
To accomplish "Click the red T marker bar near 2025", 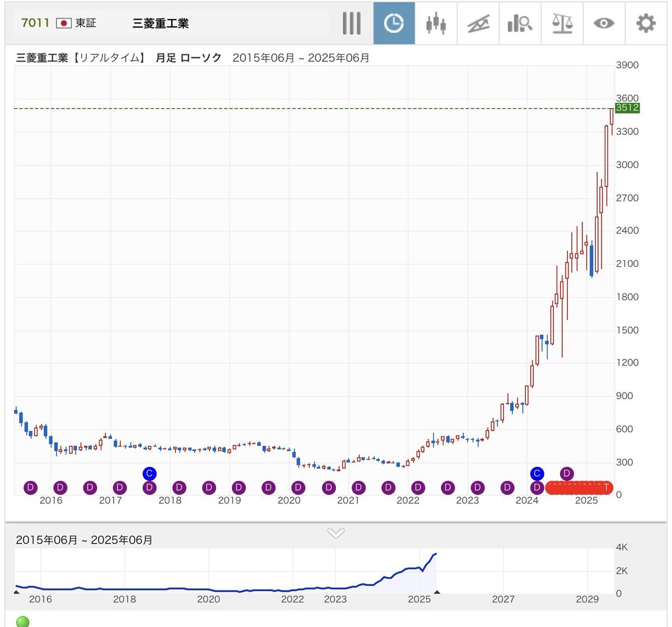I will click(x=579, y=488).
